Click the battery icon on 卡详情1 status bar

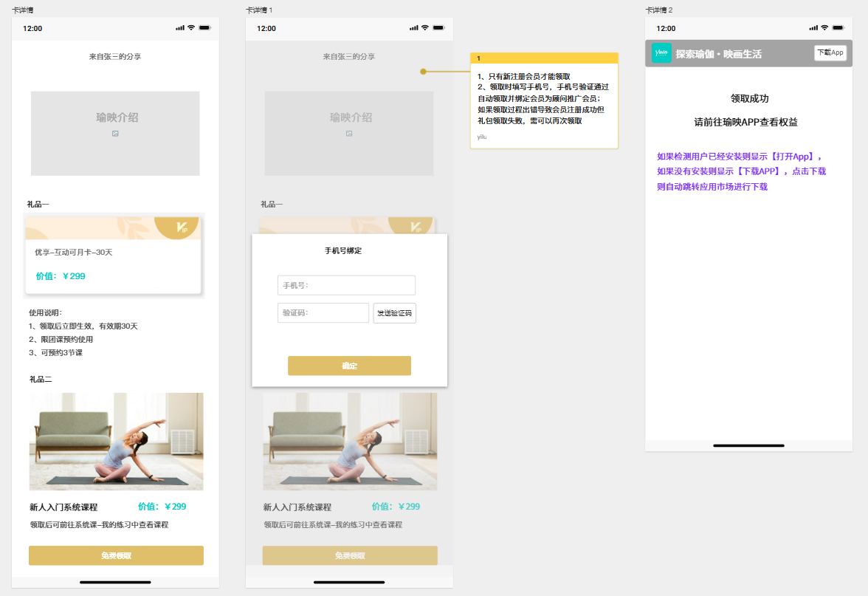438,27
